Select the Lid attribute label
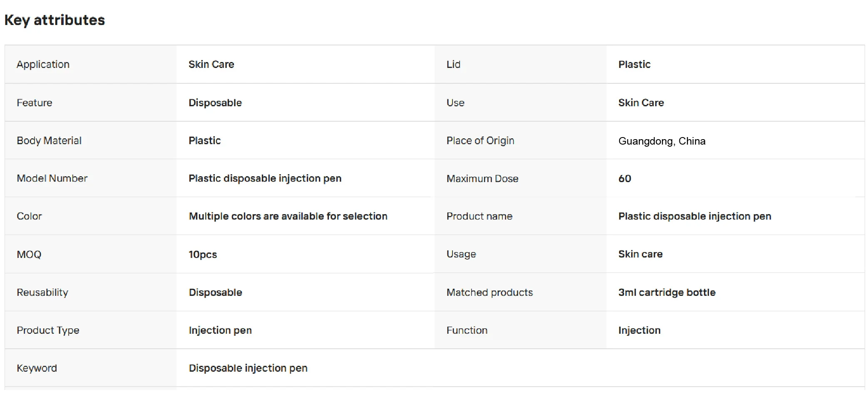Image resolution: width=868 pixels, height=400 pixels. (x=453, y=64)
